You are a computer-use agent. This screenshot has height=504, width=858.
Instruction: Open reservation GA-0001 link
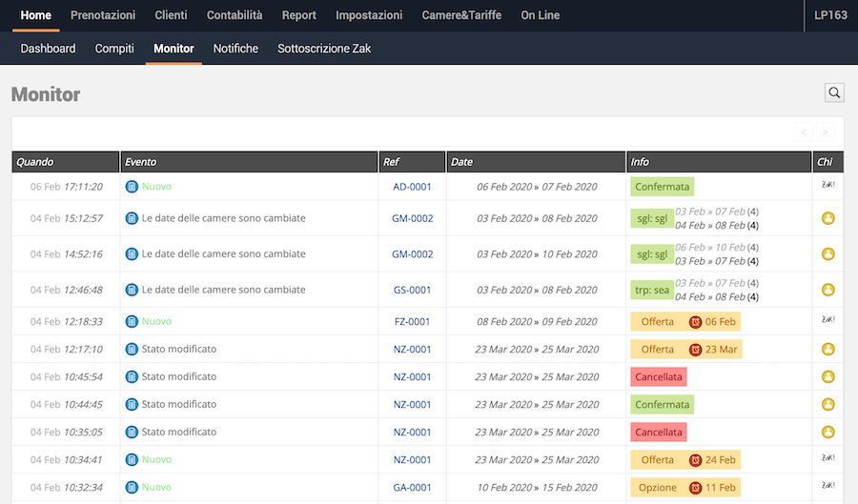[x=412, y=487]
